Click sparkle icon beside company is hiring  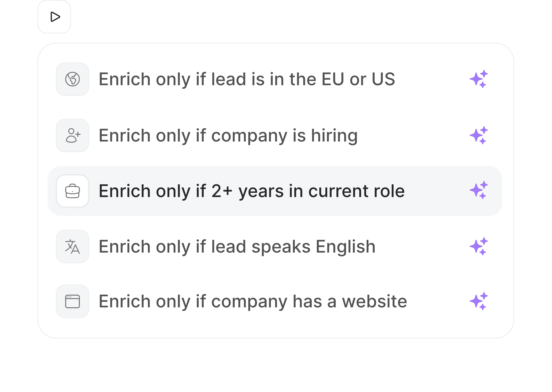479,135
